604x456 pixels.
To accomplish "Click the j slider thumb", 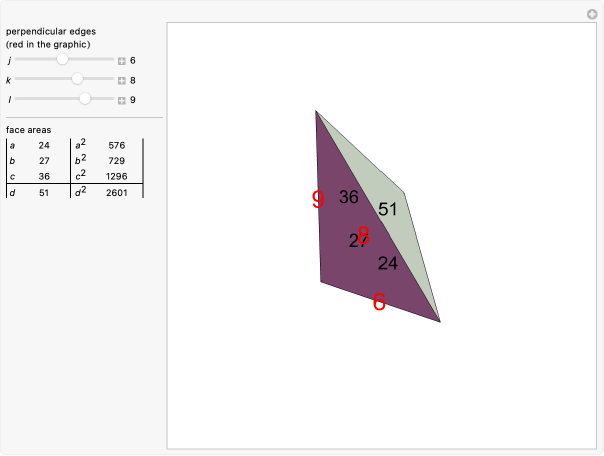I will 63,60.
